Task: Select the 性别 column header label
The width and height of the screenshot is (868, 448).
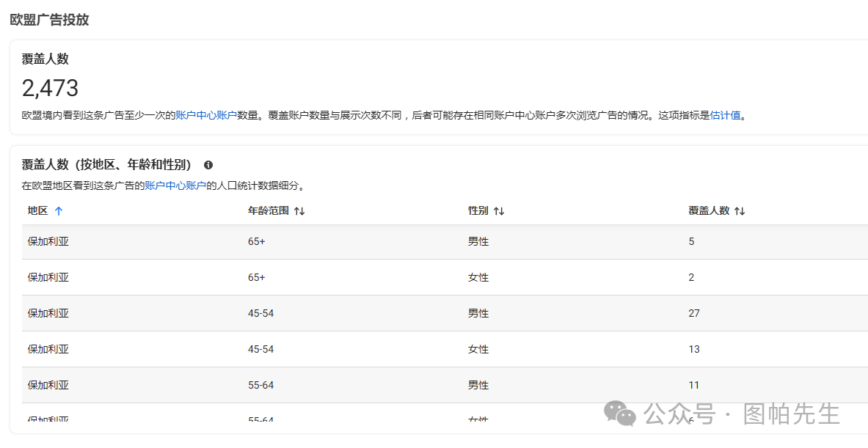Action: (478, 210)
